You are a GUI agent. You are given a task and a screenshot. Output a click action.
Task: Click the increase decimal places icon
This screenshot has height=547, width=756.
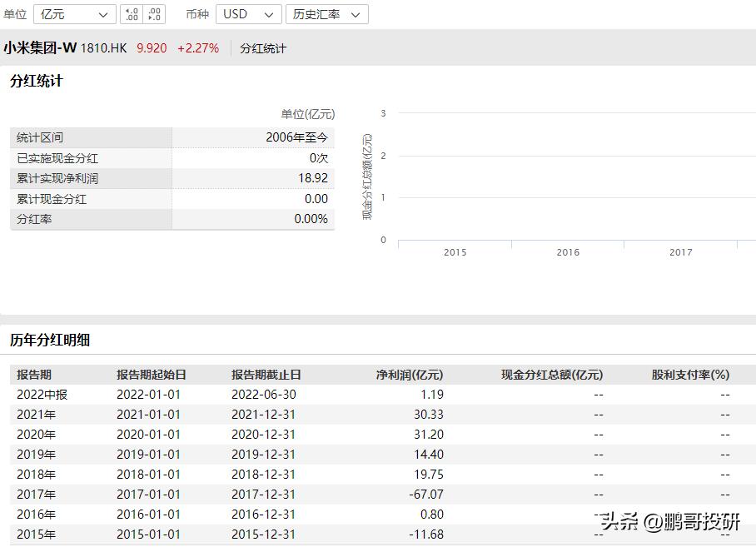click(x=130, y=13)
